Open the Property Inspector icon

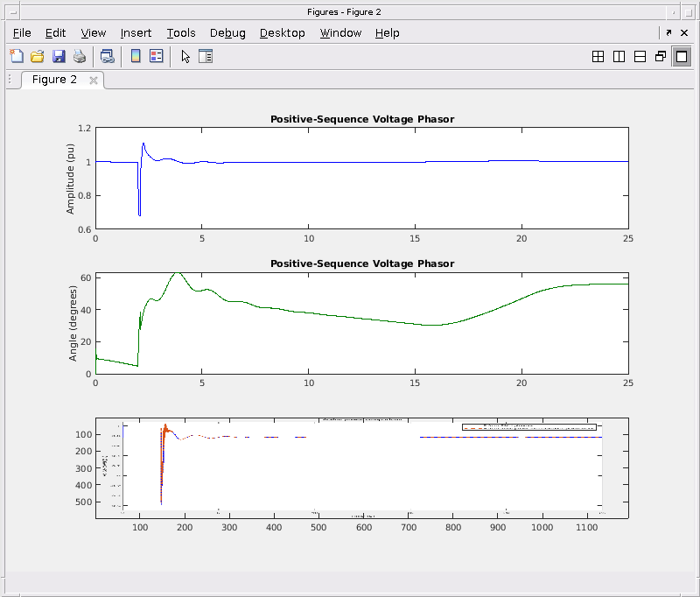(206, 56)
